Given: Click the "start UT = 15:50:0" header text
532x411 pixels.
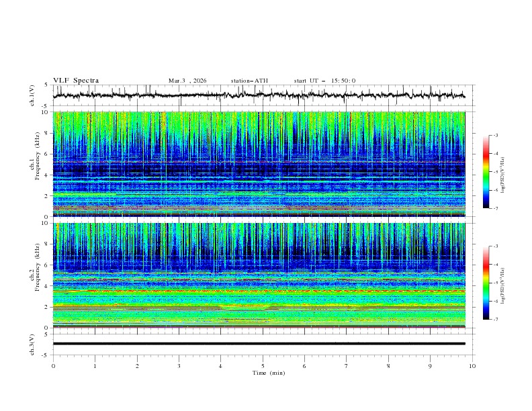Looking at the screenshot, I should point(324,81).
